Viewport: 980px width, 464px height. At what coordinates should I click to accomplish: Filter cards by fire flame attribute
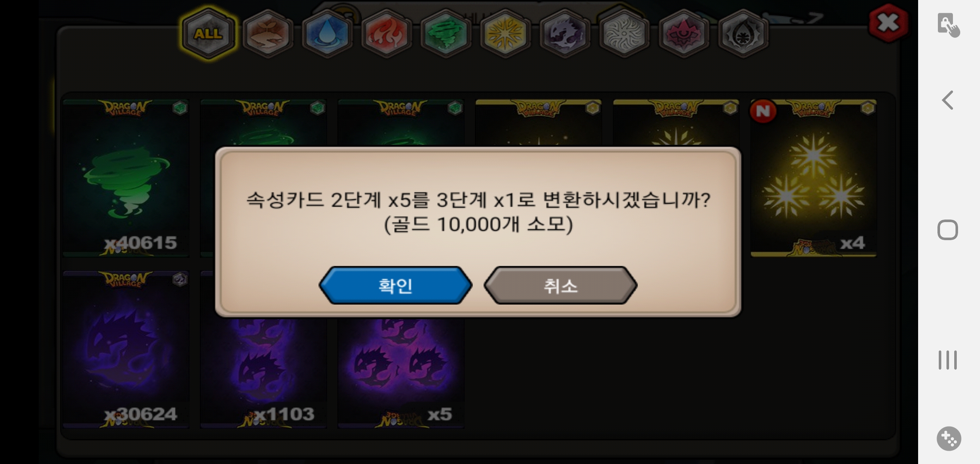click(386, 33)
